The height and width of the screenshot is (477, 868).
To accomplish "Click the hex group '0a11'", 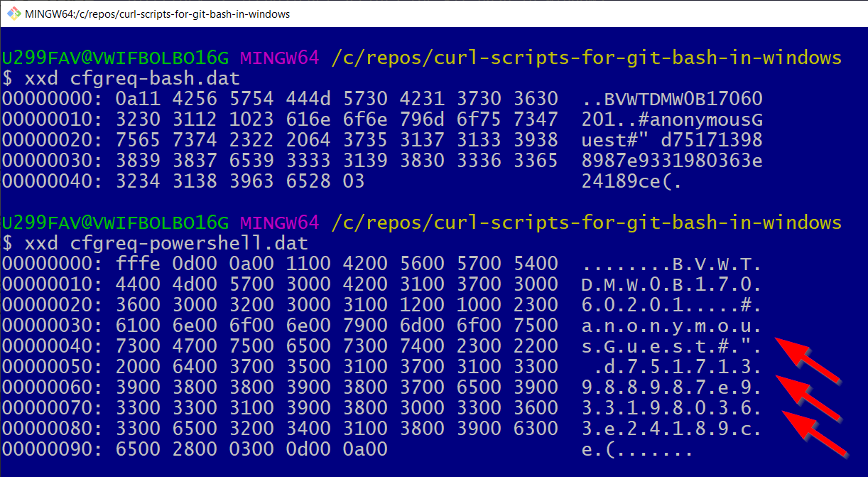I will click(138, 99).
